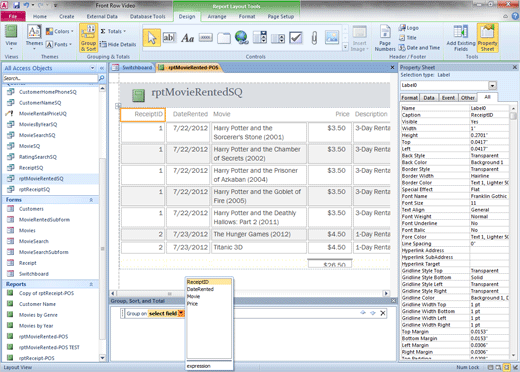Switch to Format property tab
Viewport: 520px width, 372px height.
click(x=409, y=98)
